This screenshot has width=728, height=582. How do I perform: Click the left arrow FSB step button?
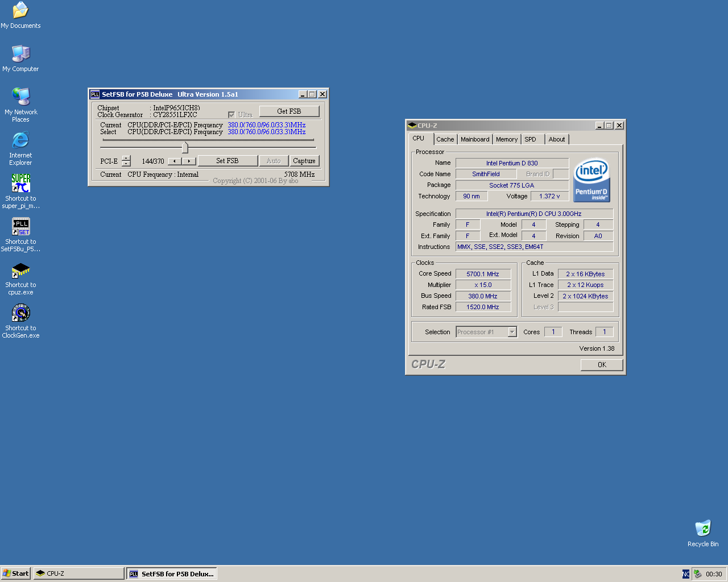175,161
